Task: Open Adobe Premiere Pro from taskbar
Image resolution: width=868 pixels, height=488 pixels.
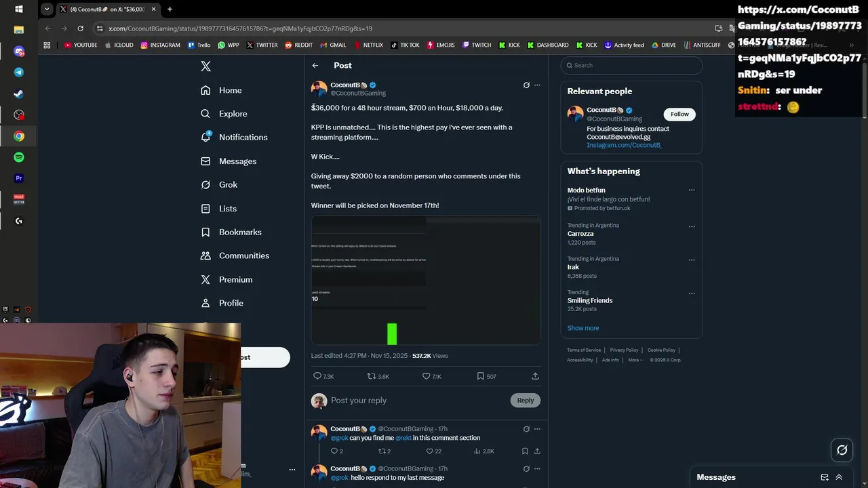Action: tap(19, 178)
